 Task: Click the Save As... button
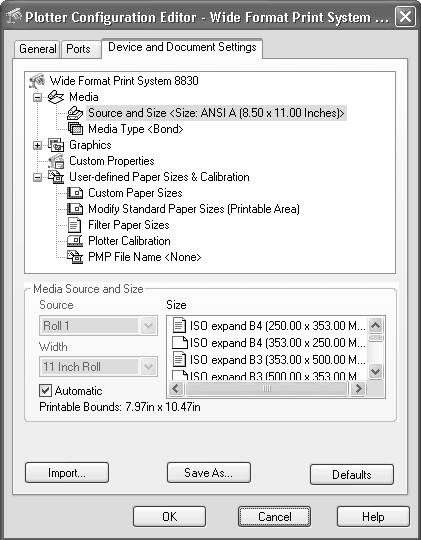[x=208, y=472]
